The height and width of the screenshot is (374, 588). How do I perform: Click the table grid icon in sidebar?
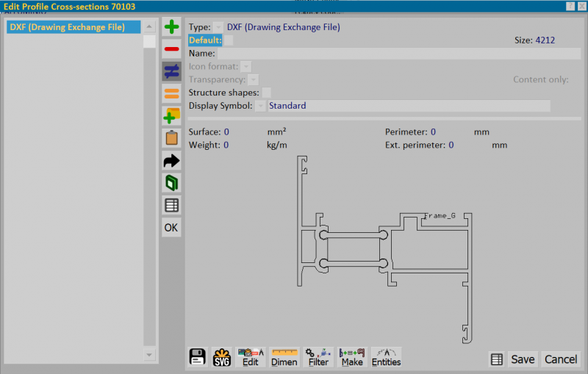172,205
